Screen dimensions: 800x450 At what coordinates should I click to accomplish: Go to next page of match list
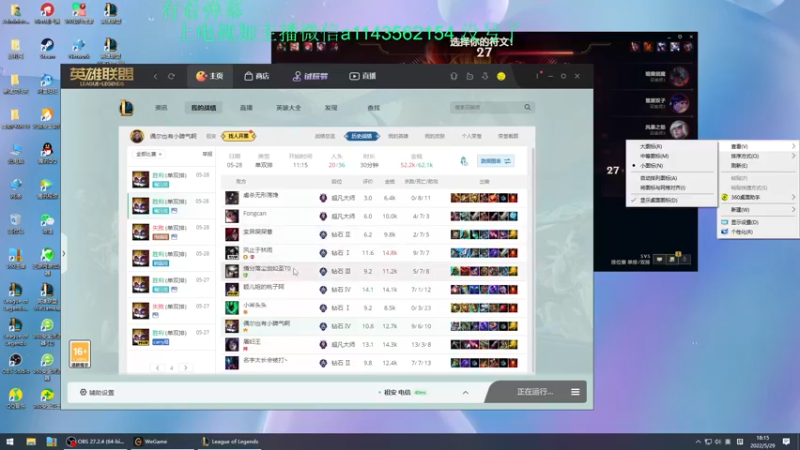pos(186,367)
